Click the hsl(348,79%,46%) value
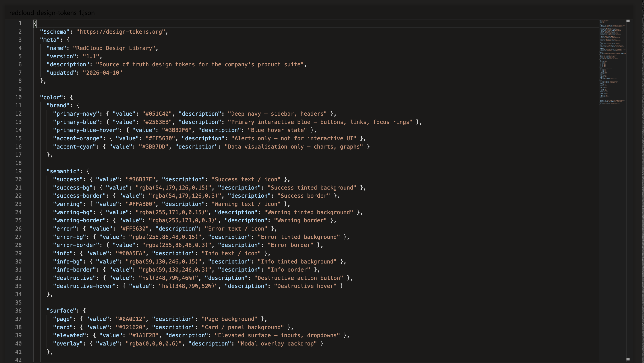 168,278
